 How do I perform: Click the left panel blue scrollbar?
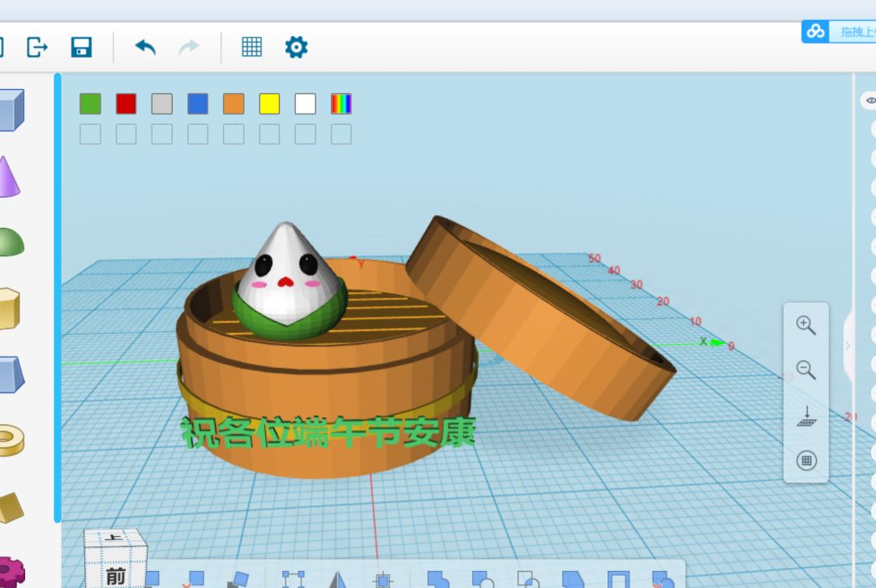(x=58, y=298)
